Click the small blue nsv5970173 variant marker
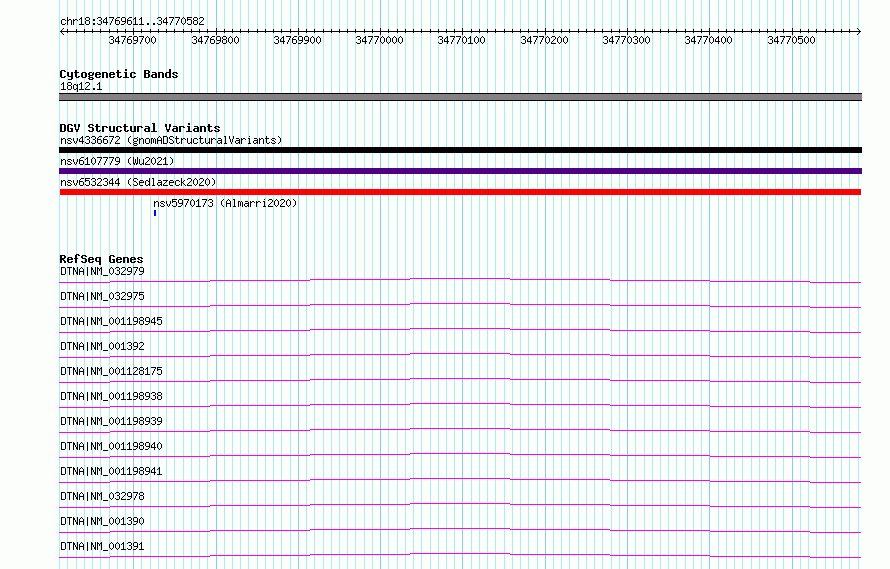890x569 pixels. pyautogui.click(x=155, y=213)
